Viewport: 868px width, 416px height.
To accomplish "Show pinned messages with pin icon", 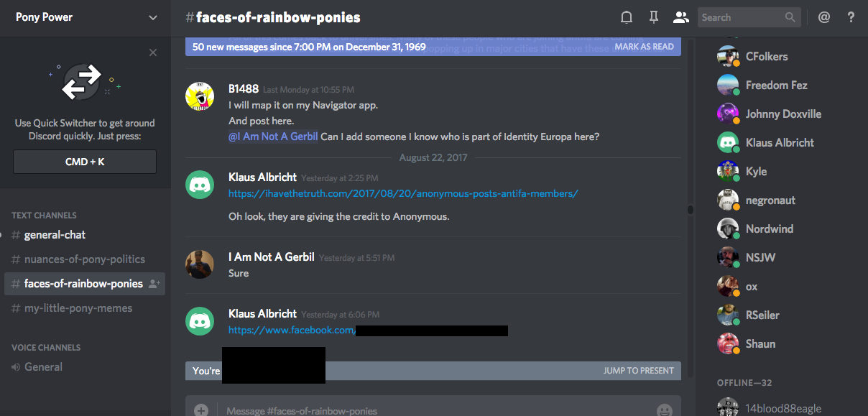I will point(653,17).
